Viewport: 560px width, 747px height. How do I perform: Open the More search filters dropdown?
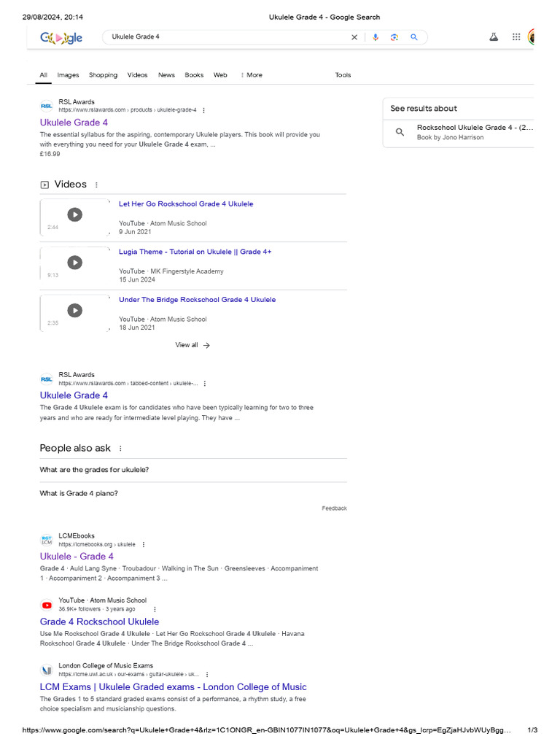(252, 75)
